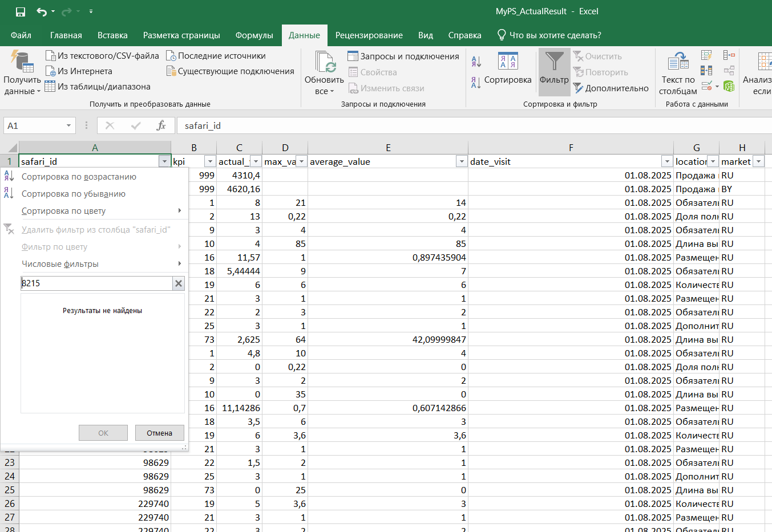The image size is (772, 532).
Task: Sort ascending A-Я in the ribbon
Action: pos(476,61)
